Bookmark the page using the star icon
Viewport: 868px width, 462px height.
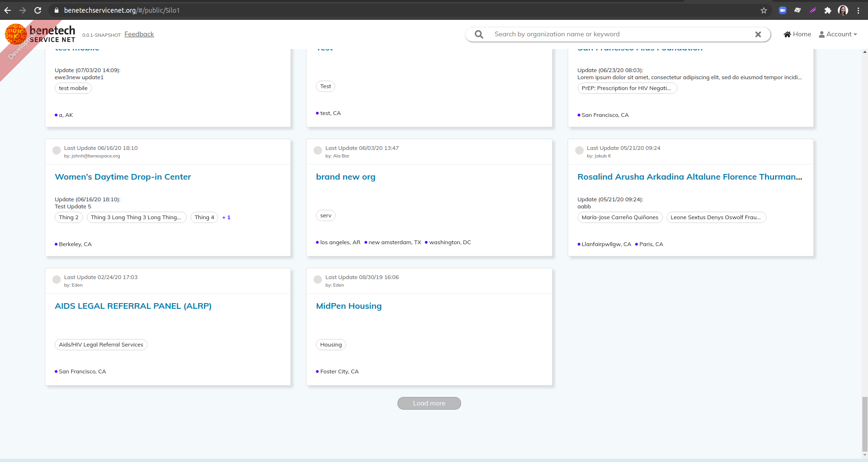(764, 10)
